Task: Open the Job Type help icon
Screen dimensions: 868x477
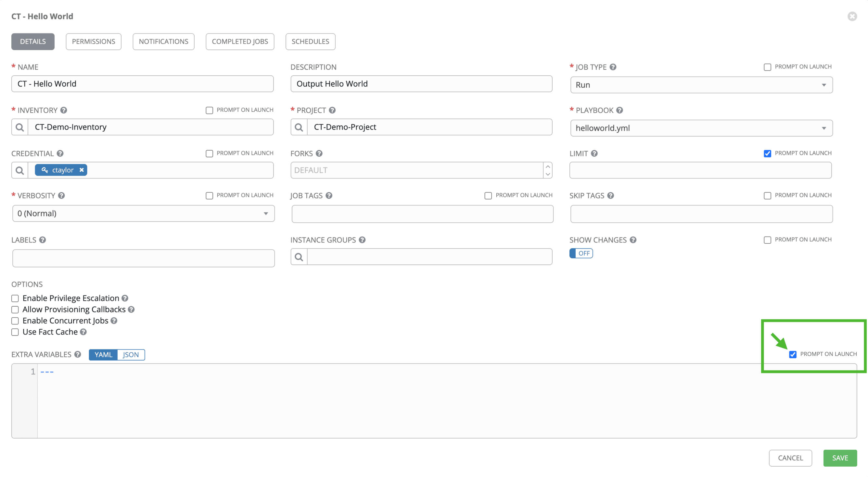Action: pyautogui.click(x=613, y=67)
